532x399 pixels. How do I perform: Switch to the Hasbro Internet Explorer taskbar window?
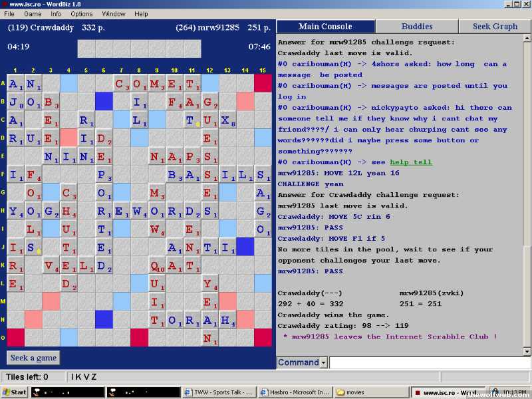[x=295, y=392]
